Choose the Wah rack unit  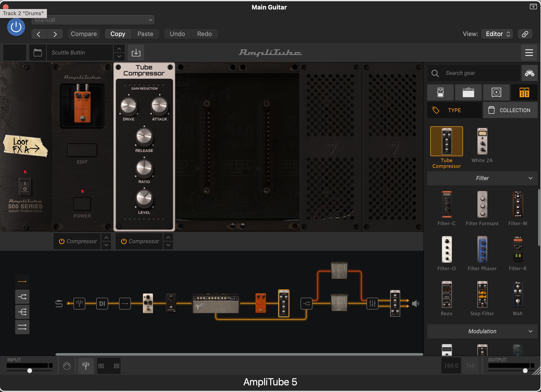point(518,295)
